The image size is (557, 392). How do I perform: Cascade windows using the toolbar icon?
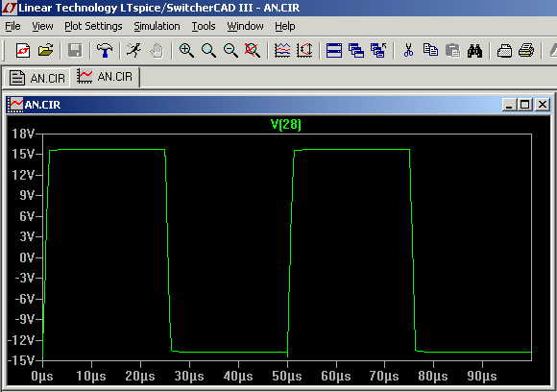point(356,51)
